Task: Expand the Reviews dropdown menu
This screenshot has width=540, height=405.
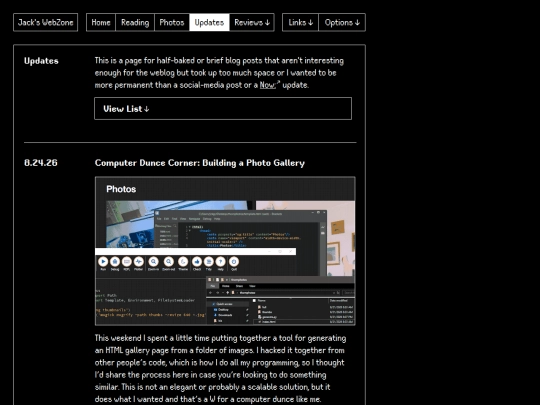Action: (x=252, y=22)
